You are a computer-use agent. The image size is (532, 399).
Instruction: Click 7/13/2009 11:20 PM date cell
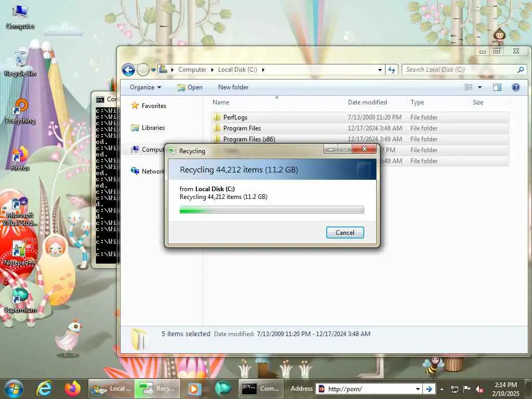[375, 117]
